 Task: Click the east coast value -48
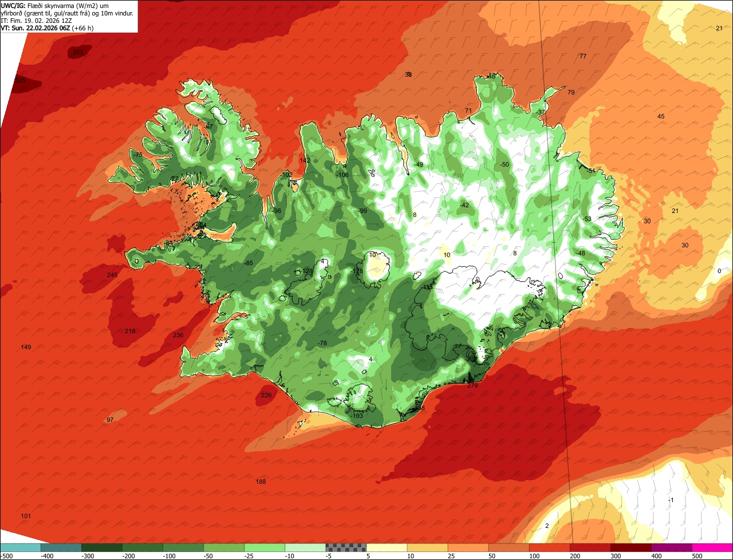pyautogui.click(x=580, y=253)
